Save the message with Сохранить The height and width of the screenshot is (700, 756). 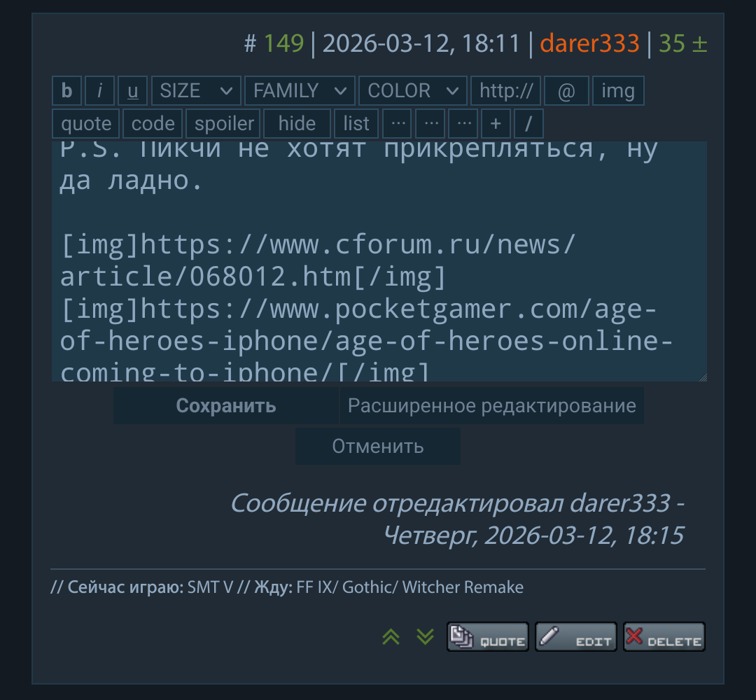tap(225, 405)
